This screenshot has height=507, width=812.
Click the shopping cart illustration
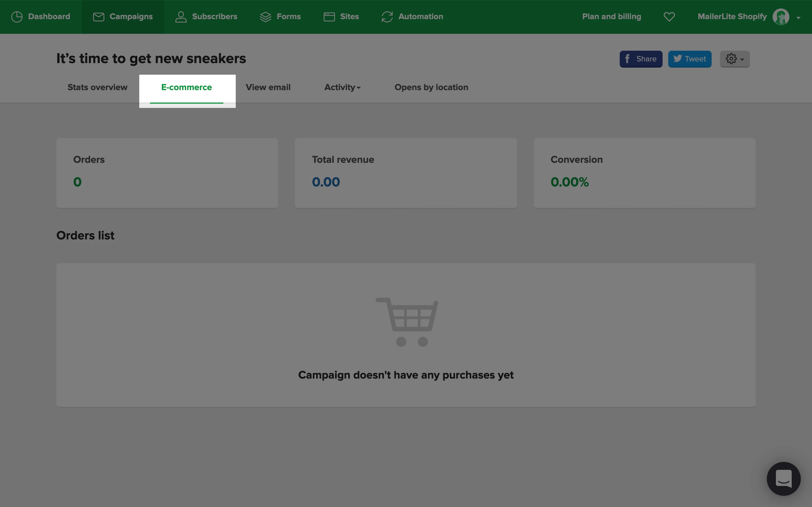[x=407, y=322]
